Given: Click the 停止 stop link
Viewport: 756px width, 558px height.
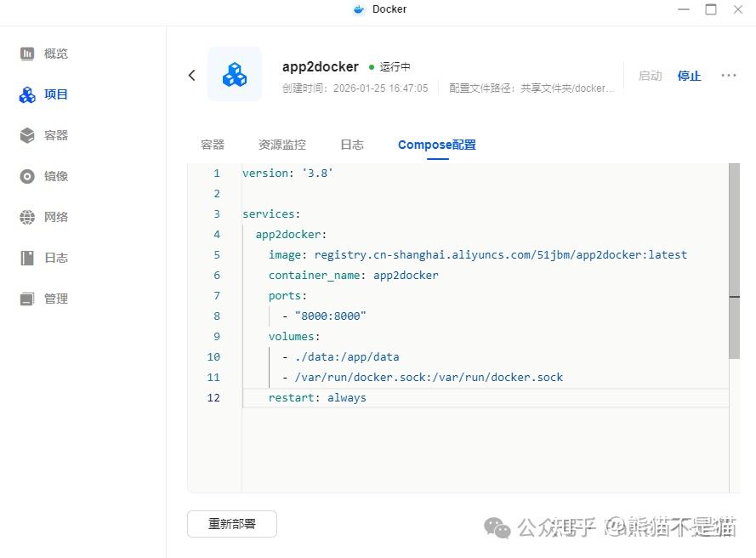Looking at the screenshot, I should pyautogui.click(x=689, y=76).
